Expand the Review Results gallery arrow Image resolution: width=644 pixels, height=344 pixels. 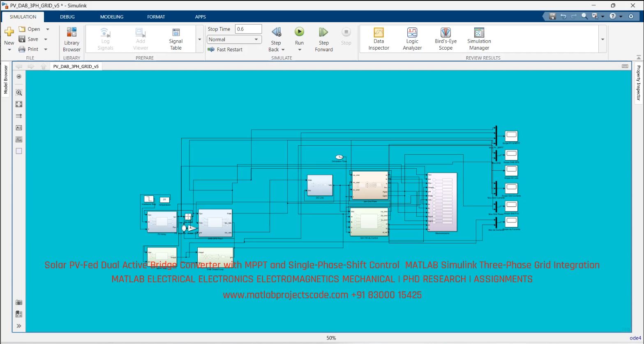click(x=603, y=39)
